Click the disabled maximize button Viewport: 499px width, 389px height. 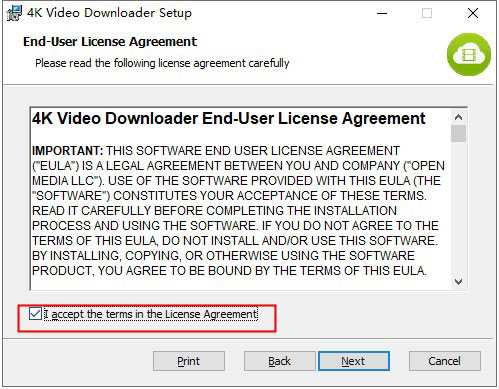427,13
